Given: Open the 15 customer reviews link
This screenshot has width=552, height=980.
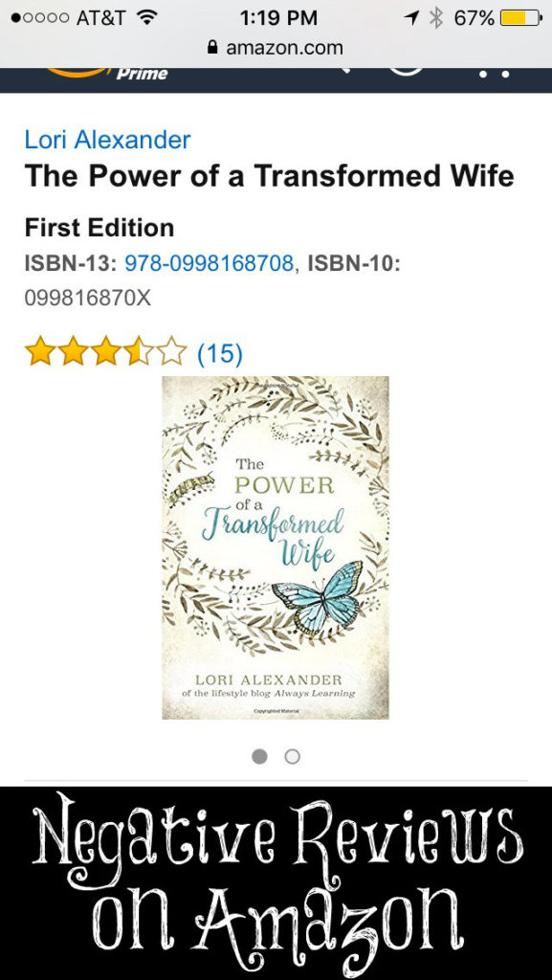Looking at the screenshot, I should click(x=220, y=354).
